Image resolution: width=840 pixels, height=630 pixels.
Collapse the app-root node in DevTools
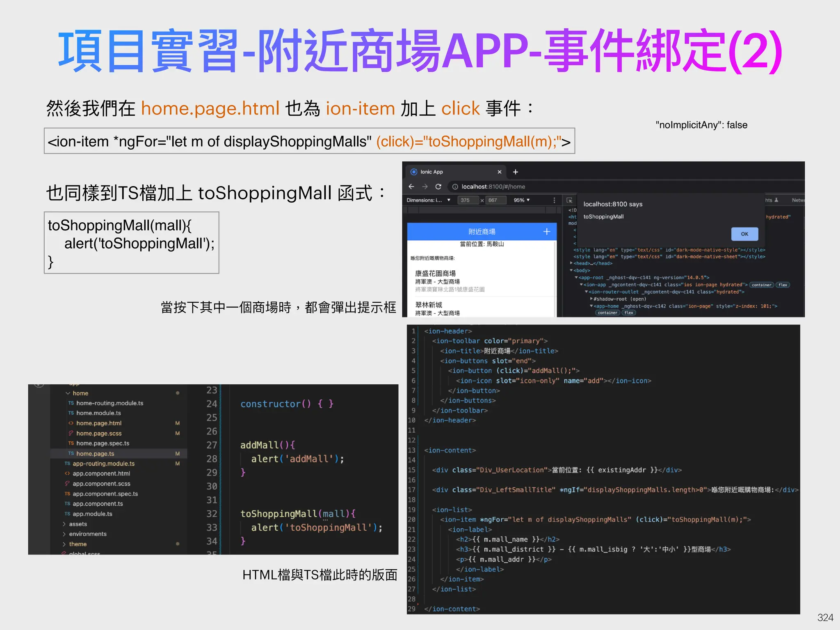click(x=576, y=278)
